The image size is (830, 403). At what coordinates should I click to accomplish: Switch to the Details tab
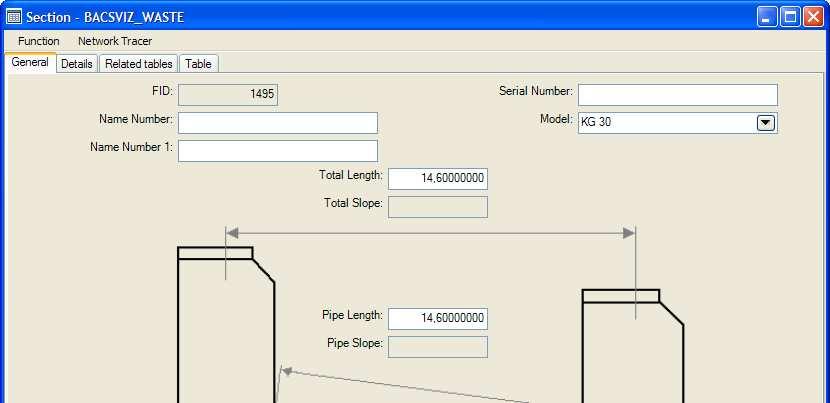click(x=77, y=64)
